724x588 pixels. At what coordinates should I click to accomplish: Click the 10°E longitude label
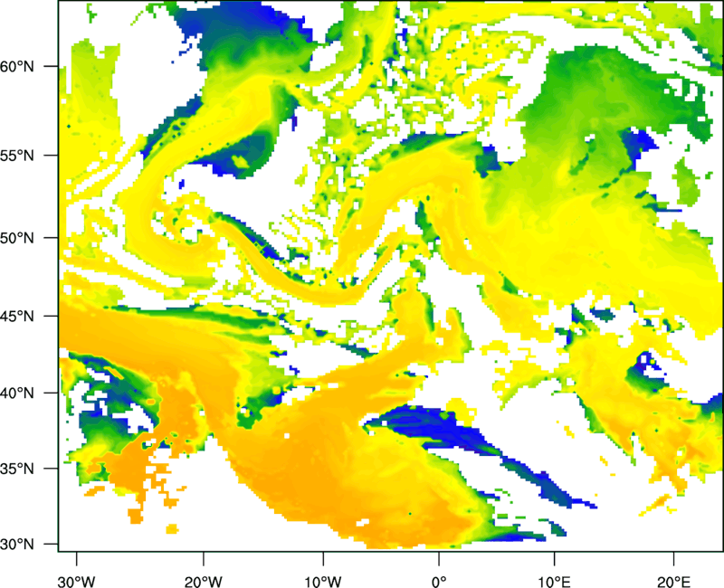pyautogui.click(x=554, y=582)
